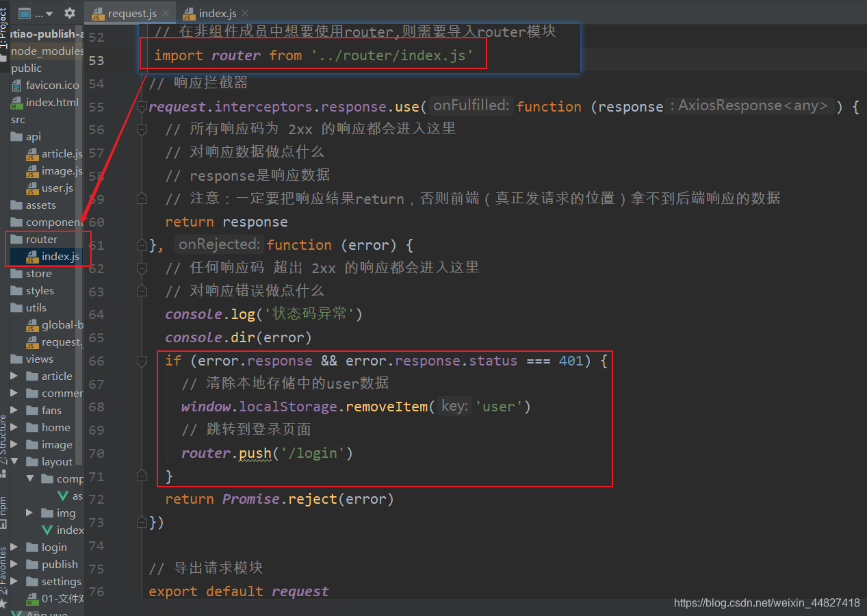Click the router folder icon

(16, 240)
